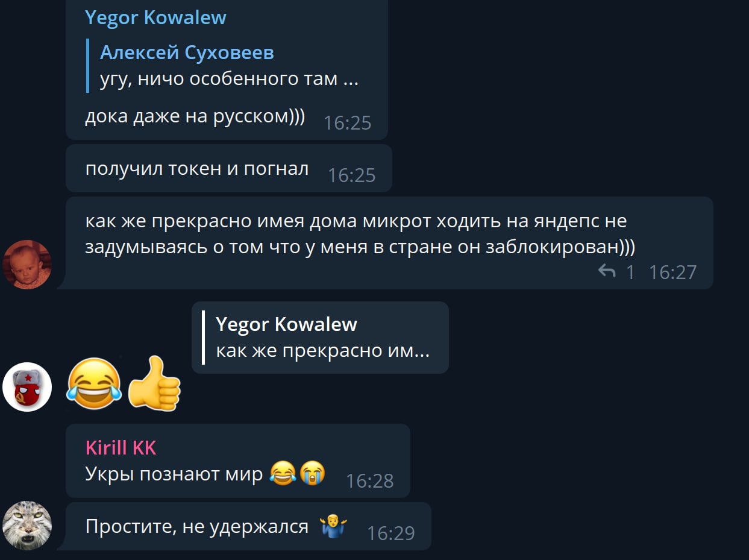Click the message 'Простите, не удержался'
This screenshot has height=560, width=749.
click(x=197, y=526)
